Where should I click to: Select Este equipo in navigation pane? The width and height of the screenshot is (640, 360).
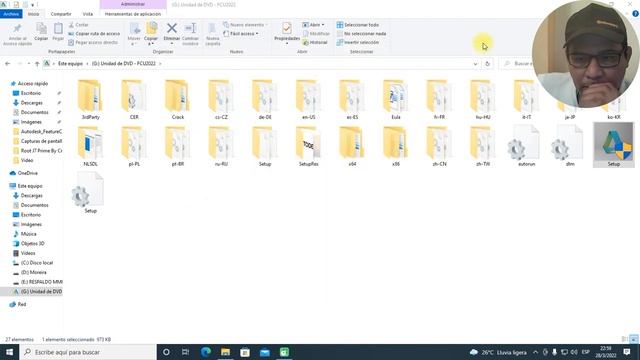(x=30, y=186)
